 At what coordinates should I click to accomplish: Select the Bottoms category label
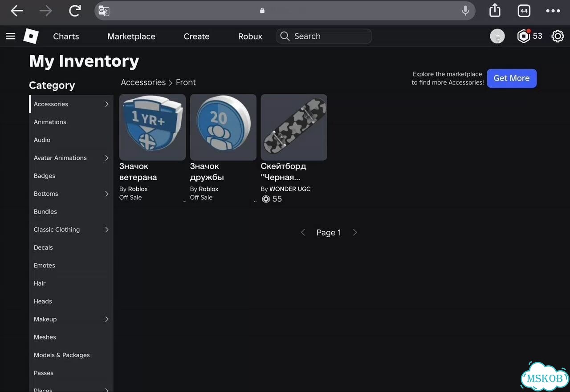(x=46, y=194)
